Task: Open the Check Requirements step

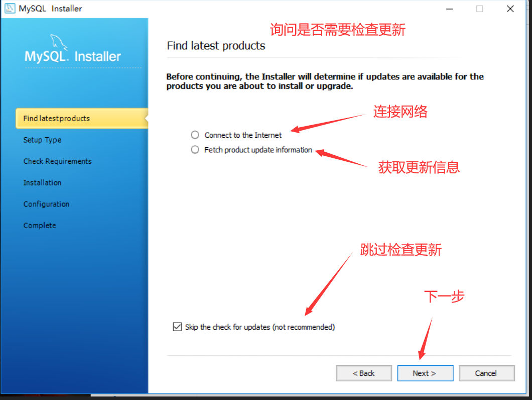Action: (57, 161)
